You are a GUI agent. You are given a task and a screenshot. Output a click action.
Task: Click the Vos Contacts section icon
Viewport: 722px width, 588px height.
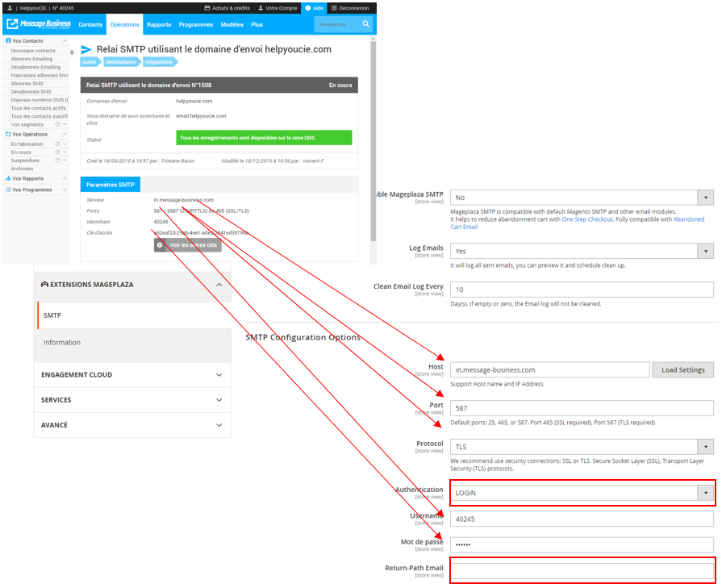8,41
